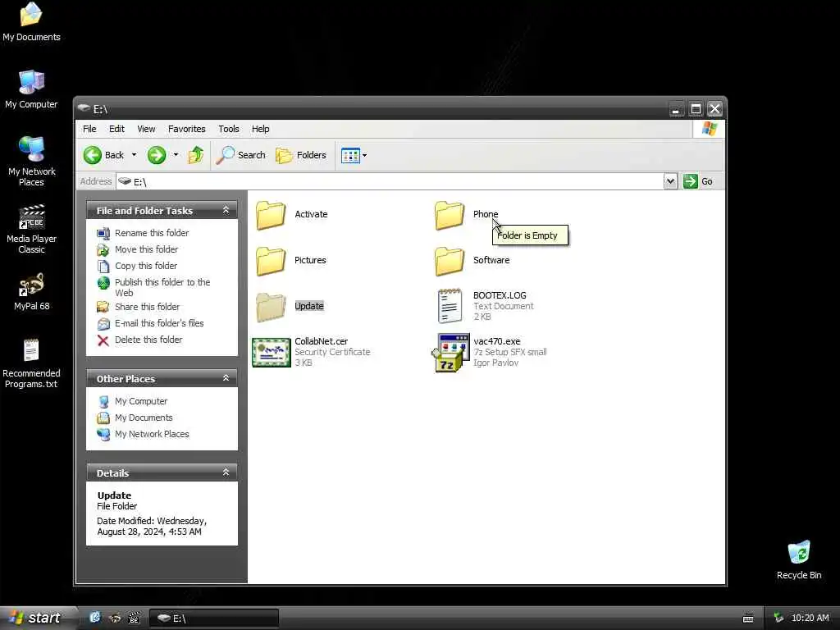Open the Favorites menu
840x630 pixels.
coord(186,129)
